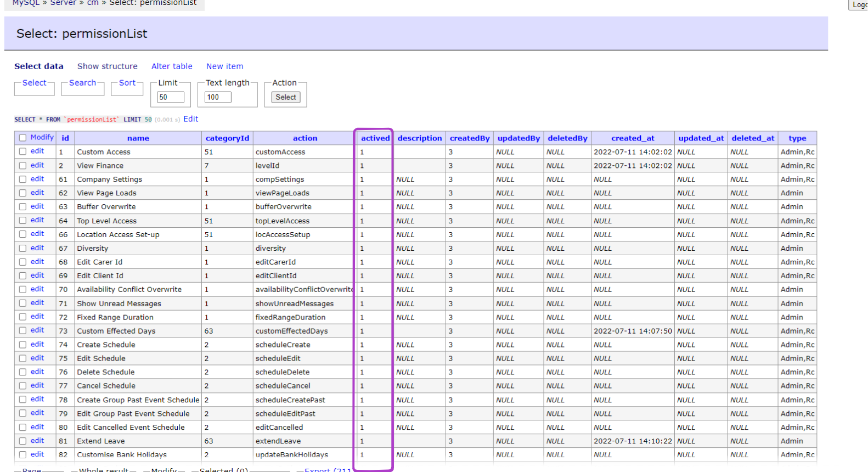This screenshot has width=868, height=472.
Task: Click the Edit link after SQL query
Action: pyautogui.click(x=191, y=119)
